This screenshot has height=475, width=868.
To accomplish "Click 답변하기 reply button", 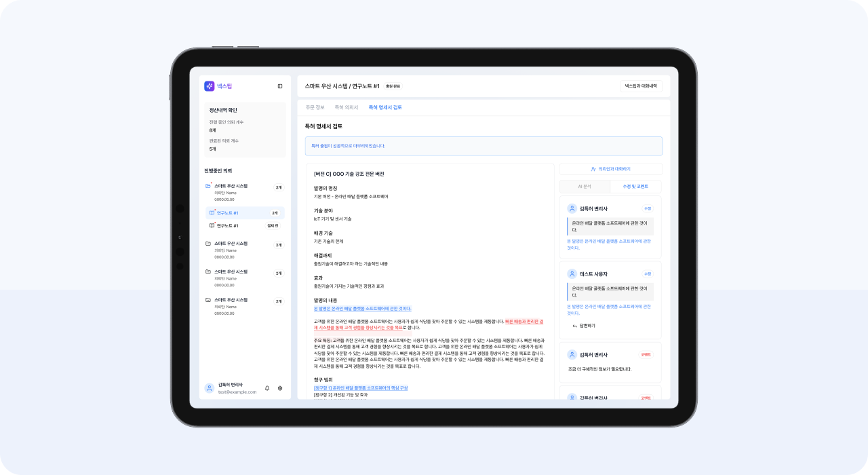I will [584, 326].
